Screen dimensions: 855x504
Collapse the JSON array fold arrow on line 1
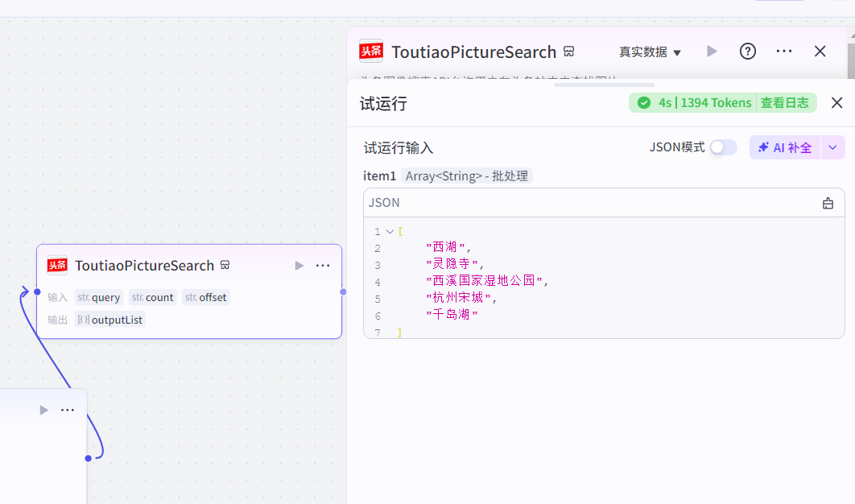390,231
